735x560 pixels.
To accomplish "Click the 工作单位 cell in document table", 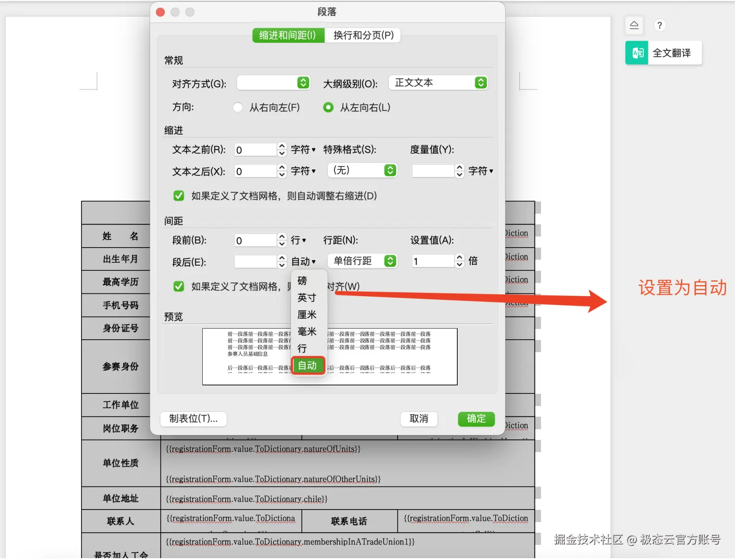I will click(x=116, y=405).
